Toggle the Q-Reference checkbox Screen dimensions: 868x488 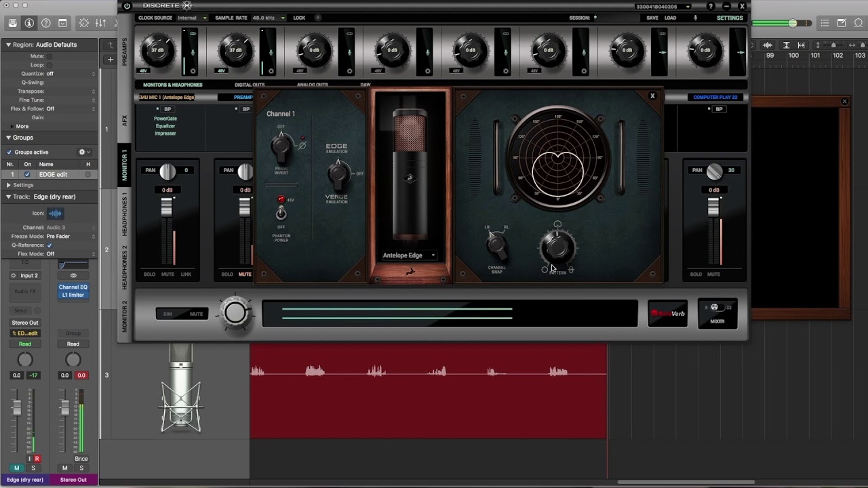[50, 245]
